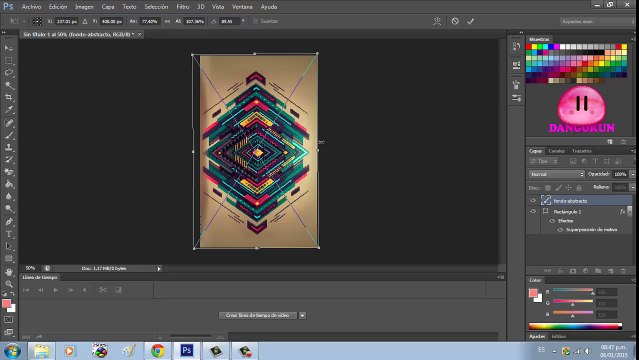639x360 pixels.
Task: Enable the Suavizar checkbox
Action: pos(256,21)
